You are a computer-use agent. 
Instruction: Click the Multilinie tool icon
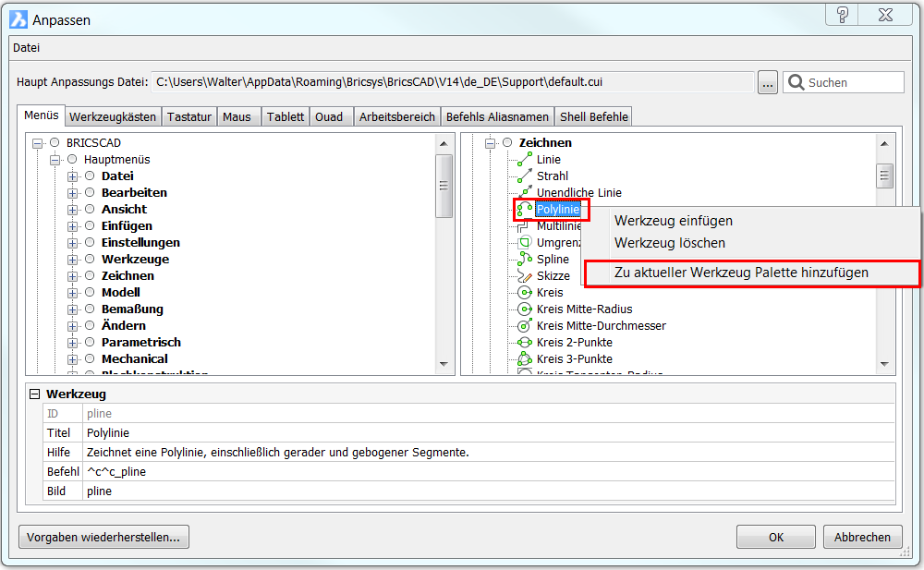coord(525,225)
